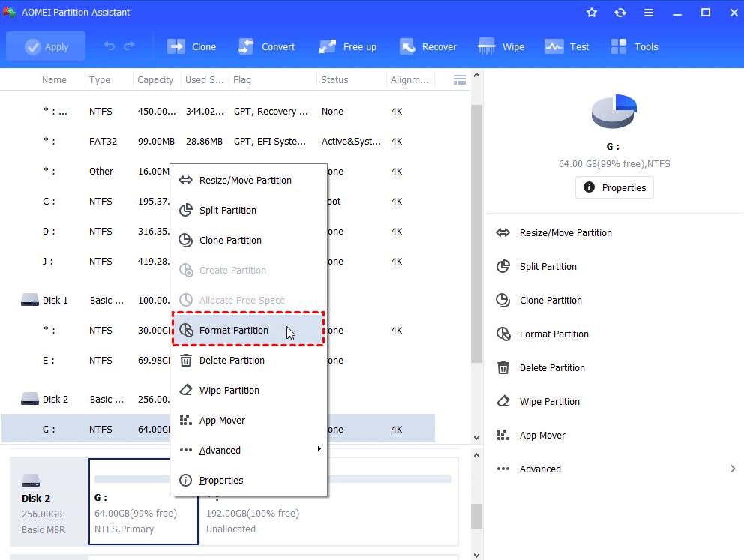Click the star favorites icon in title bar
Viewport: 744px width, 560px height.
(592, 13)
